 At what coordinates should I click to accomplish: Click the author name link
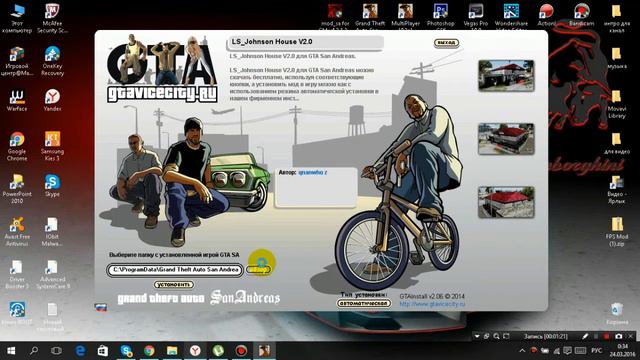pos(313,173)
